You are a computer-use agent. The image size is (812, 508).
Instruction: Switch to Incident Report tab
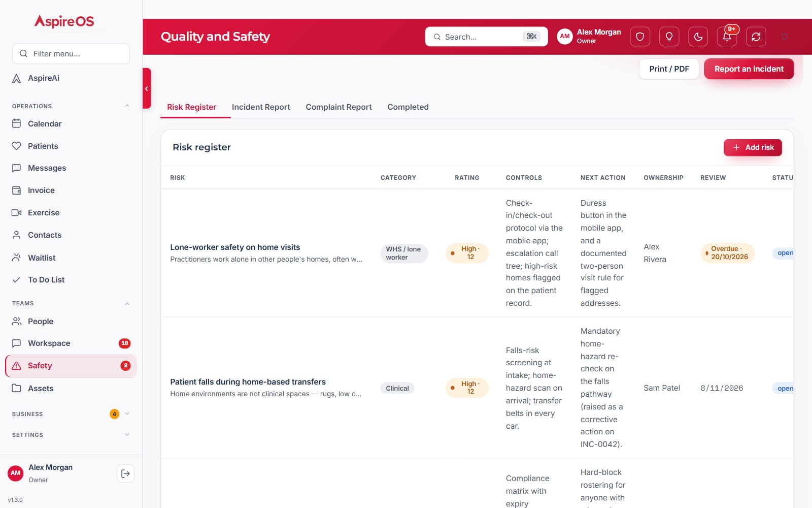pyautogui.click(x=261, y=107)
